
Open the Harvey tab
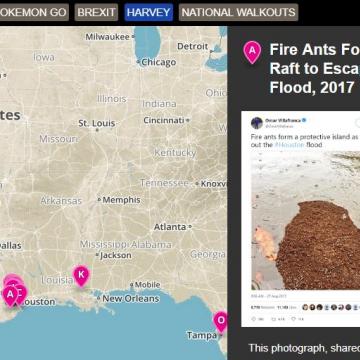coord(149,12)
